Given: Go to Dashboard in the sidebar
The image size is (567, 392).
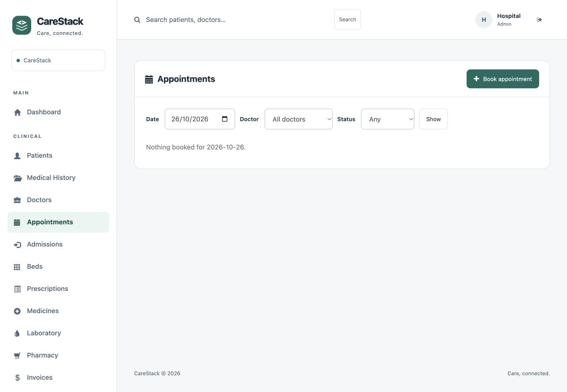Looking at the screenshot, I should click(58, 112).
